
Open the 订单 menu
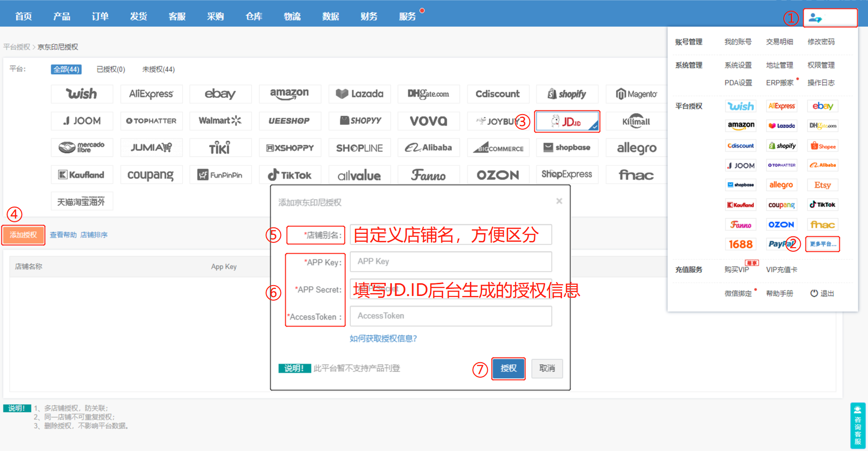point(100,16)
